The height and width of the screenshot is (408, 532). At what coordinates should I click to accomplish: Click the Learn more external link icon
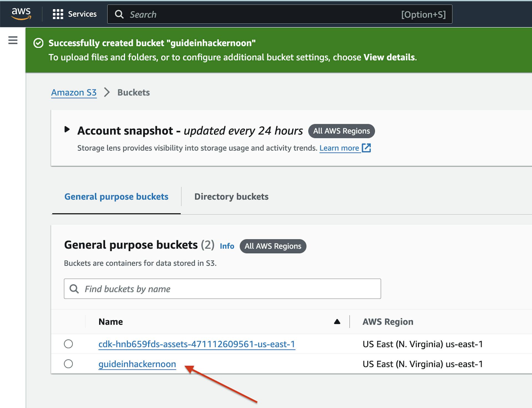pos(366,148)
